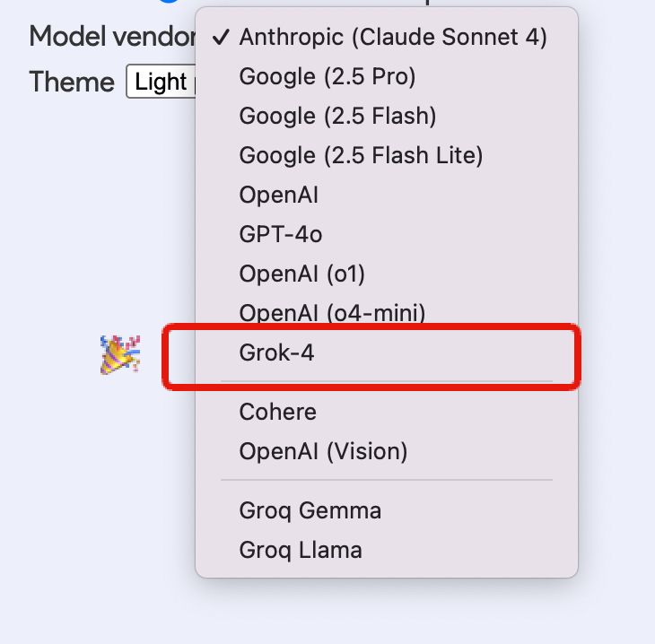The image size is (655, 644).
Task: Click the party popper emoji
Action: [x=119, y=354]
